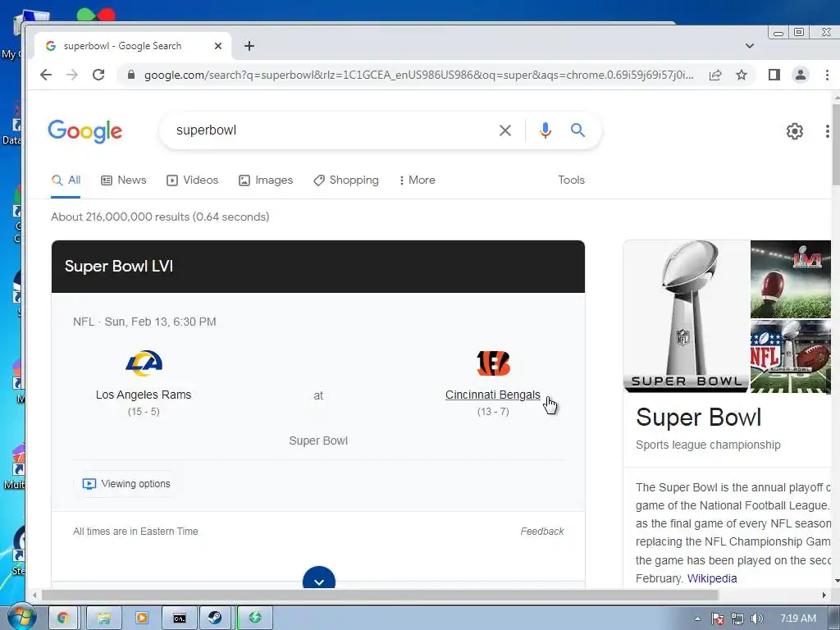This screenshot has width=840, height=630.
Task: Click the network tray icon
Action: [737, 619]
